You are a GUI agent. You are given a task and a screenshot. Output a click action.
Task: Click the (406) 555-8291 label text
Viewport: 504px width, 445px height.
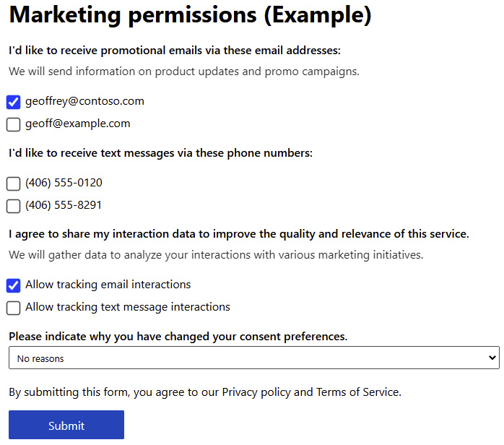coord(64,205)
